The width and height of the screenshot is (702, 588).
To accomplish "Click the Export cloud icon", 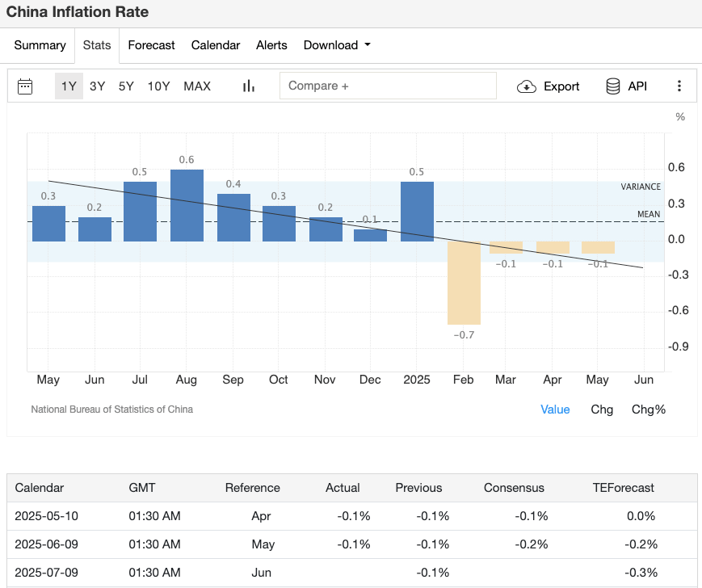I will coord(526,86).
